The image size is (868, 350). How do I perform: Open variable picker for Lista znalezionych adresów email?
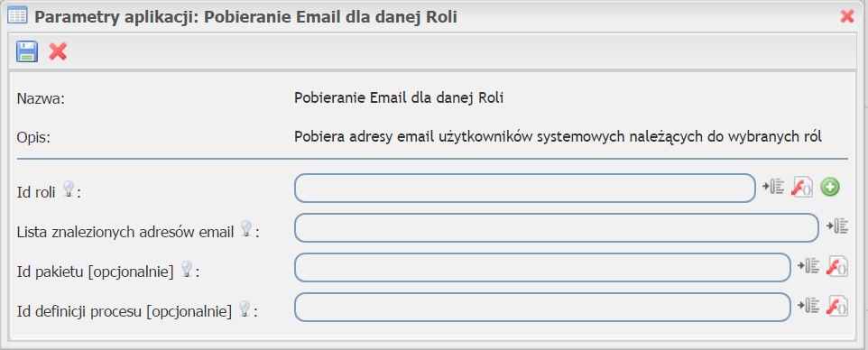(837, 226)
